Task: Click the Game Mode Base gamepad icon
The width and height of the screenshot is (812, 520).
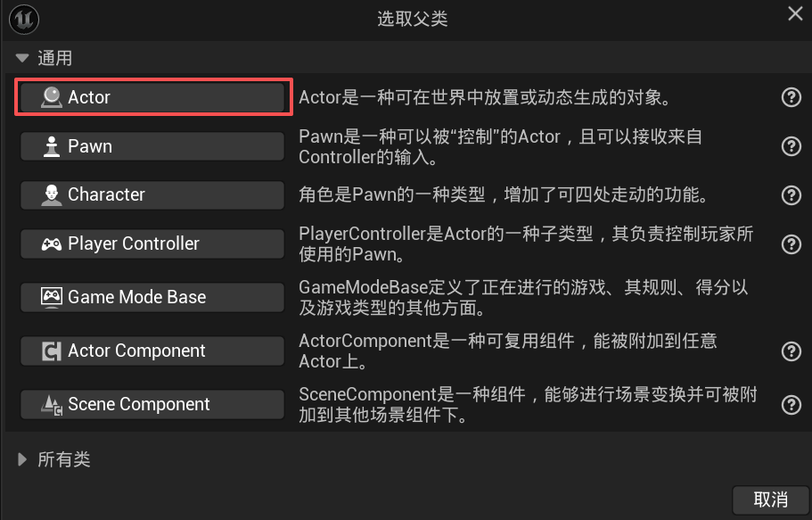Action: pyautogui.click(x=52, y=297)
